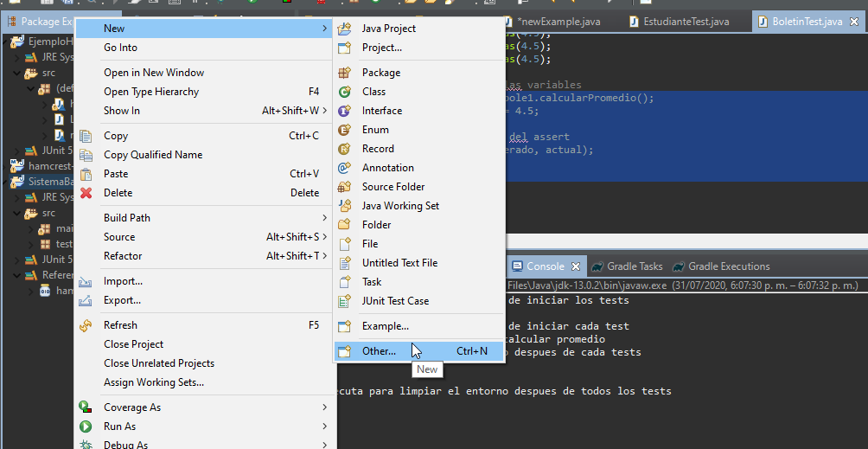Click the Coverage As icon
Screen dimensions: 868x449
point(86,407)
